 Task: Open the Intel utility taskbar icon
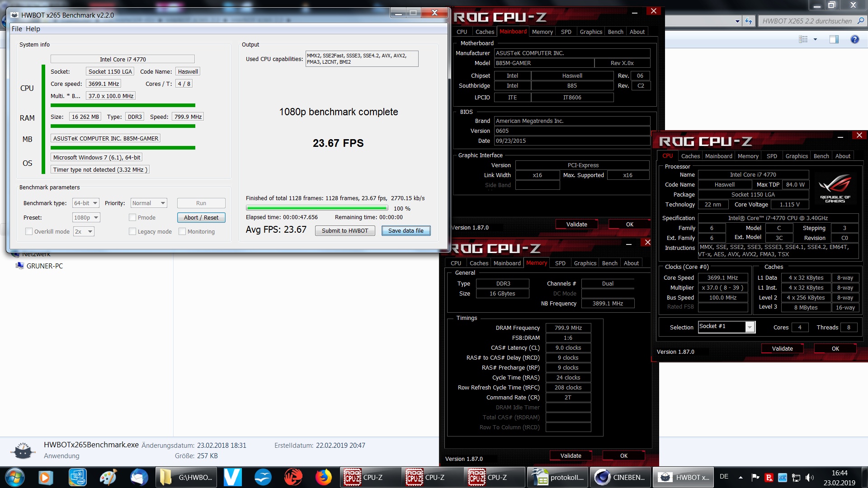tap(77, 477)
